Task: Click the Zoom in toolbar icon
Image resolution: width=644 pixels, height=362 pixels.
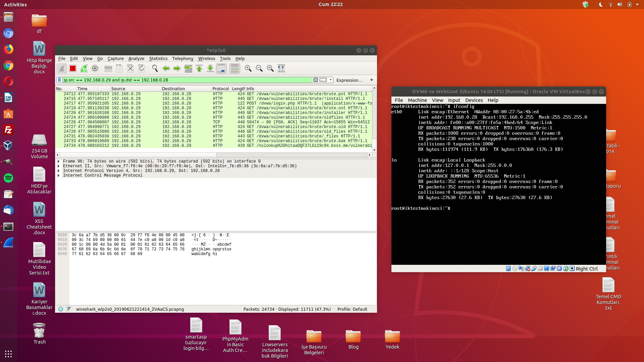Action: pyautogui.click(x=248, y=68)
